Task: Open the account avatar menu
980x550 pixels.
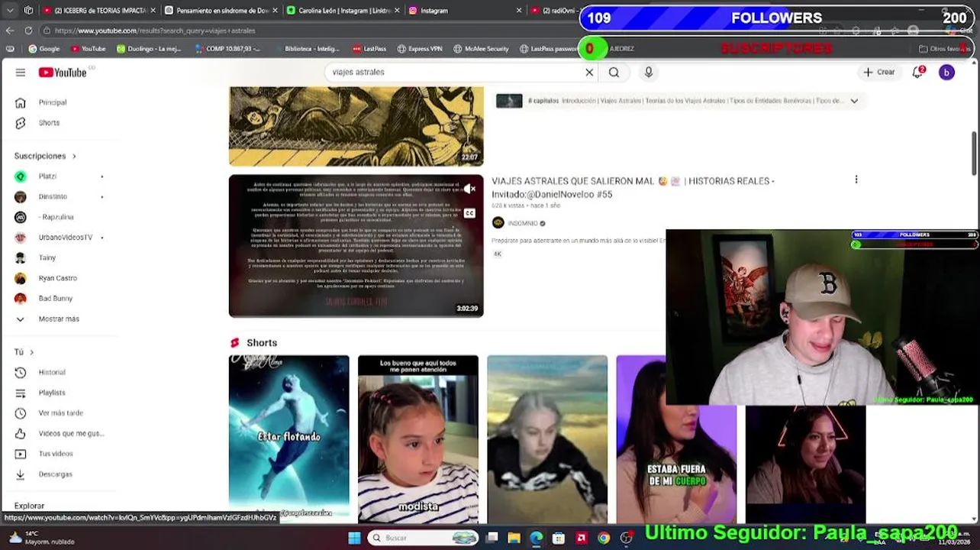Action: click(x=946, y=73)
